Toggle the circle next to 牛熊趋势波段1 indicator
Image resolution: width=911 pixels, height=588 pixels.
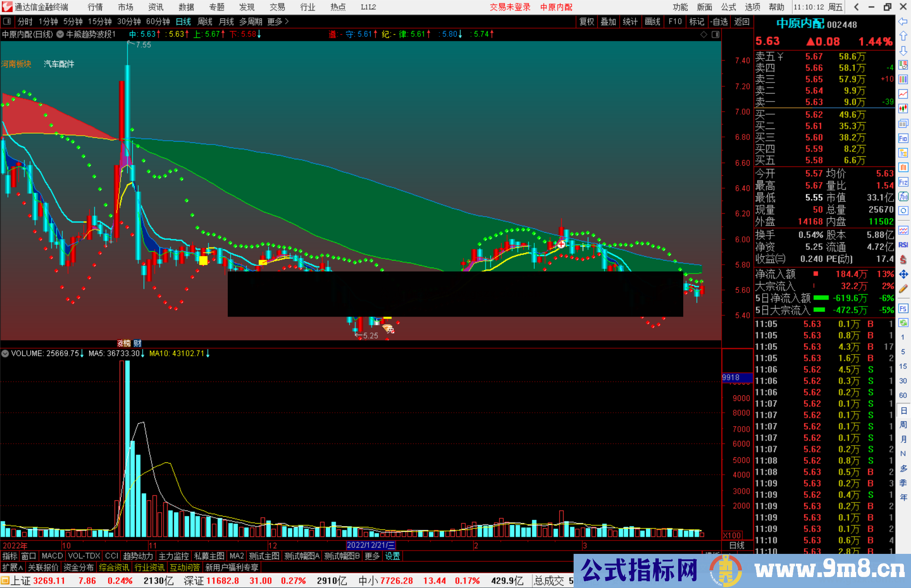pyautogui.click(x=60, y=34)
